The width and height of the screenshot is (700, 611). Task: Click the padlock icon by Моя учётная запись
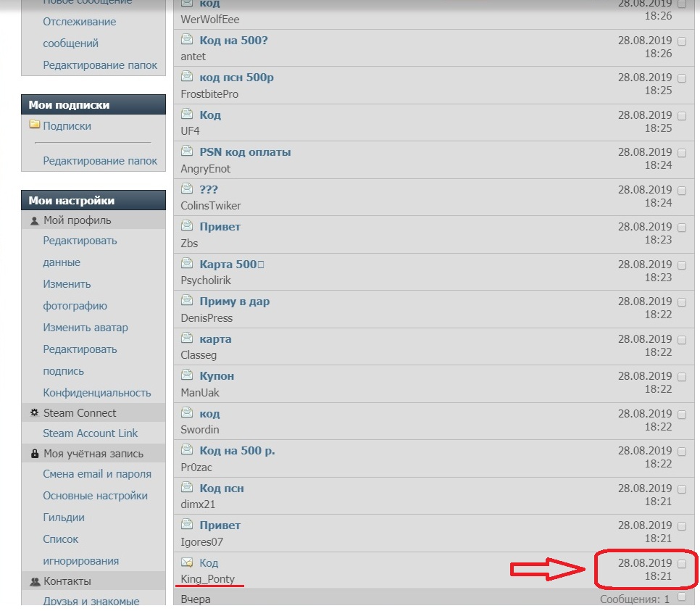coord(34,454)
